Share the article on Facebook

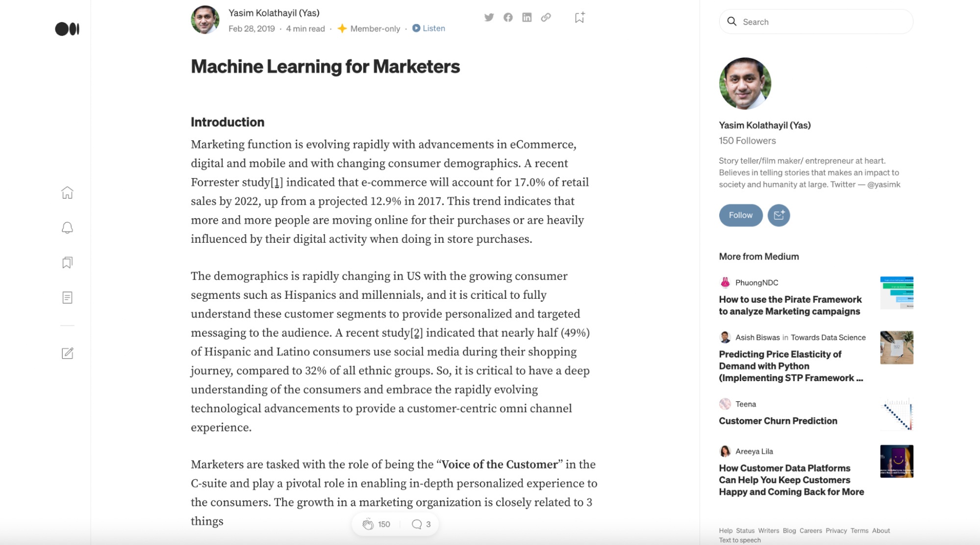pyautogui.click(x=508, y=17)
